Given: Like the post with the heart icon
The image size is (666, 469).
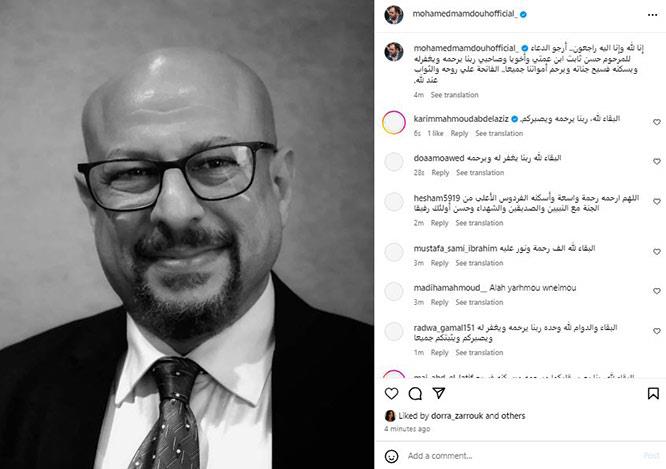Looking at the screenshot, I should (x=391, y=393).
